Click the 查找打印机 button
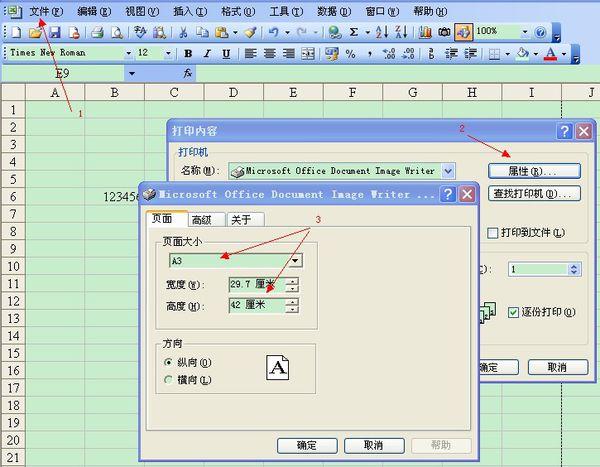This screenshot has height=467, width=600. click(534, 194)
